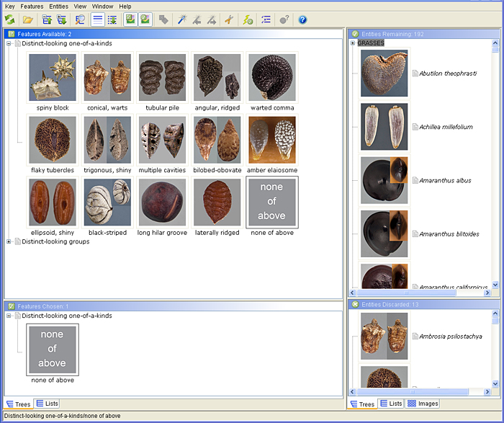Click Abutilon theophrasti seed thumbnail
Screen dimensions: 504x423
pyautogui.click(x=384, y=74)
